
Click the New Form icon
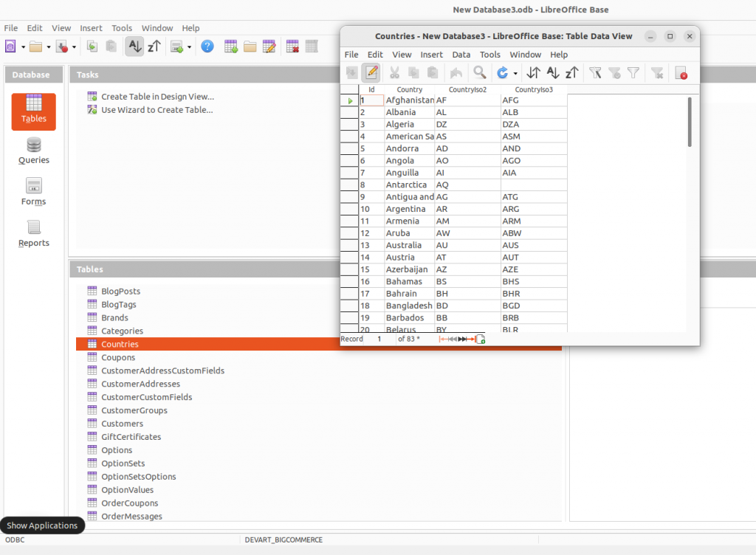tap(177, 46)
